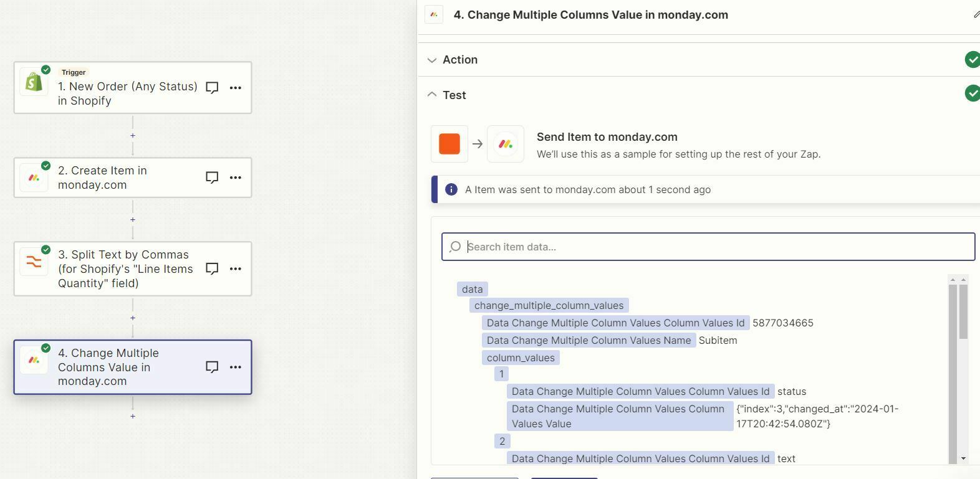Open comment icon on Shopify trigger step
980x479 pixels.
[x=212, y=88]
